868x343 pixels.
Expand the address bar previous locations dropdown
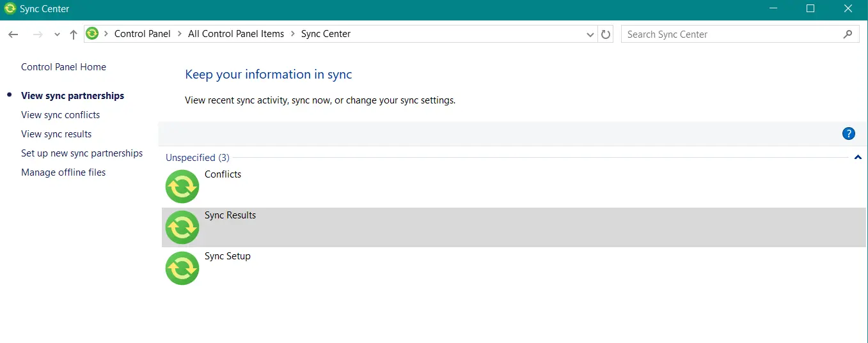click(x=590, y=34)
